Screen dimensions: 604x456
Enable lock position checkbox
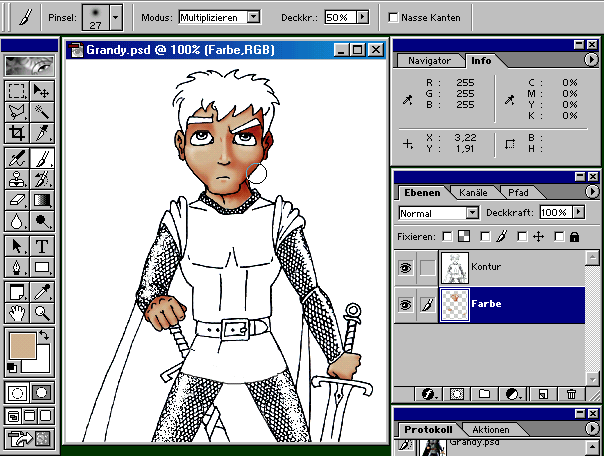pyautogui.click(x=522, y=236)
